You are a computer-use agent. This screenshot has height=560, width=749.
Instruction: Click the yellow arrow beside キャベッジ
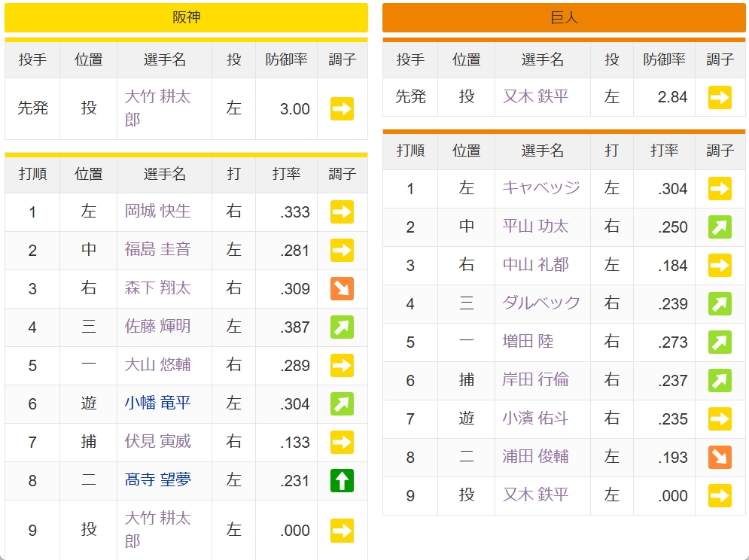(720, 188)
